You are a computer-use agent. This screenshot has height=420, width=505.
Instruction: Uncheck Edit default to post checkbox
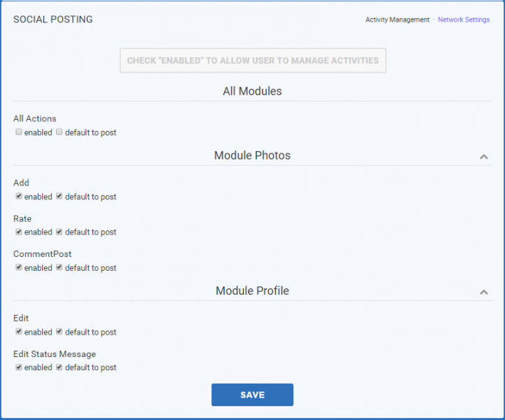[59, 332]
